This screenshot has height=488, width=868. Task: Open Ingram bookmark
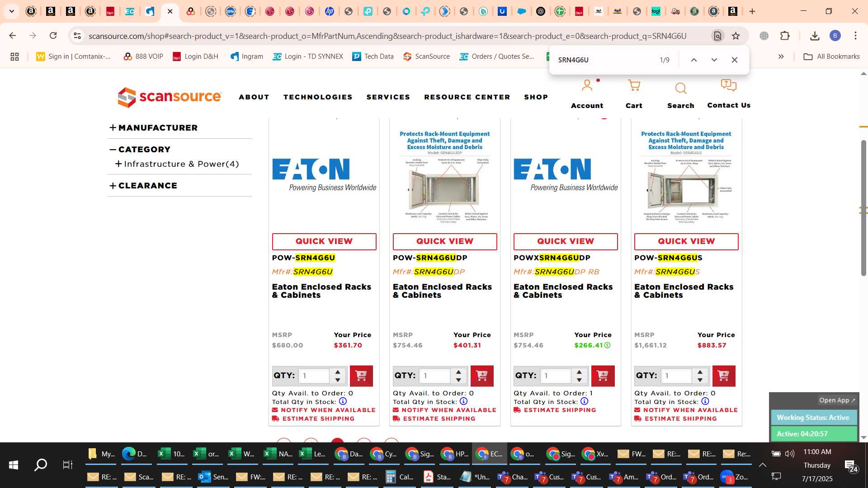(x=246, y=56)
